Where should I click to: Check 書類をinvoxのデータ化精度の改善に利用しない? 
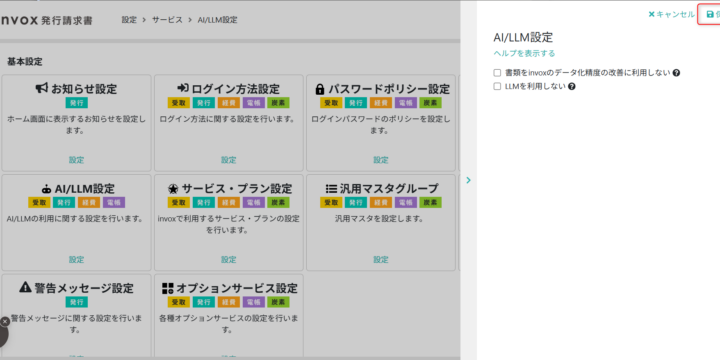[x=497, y=73]
